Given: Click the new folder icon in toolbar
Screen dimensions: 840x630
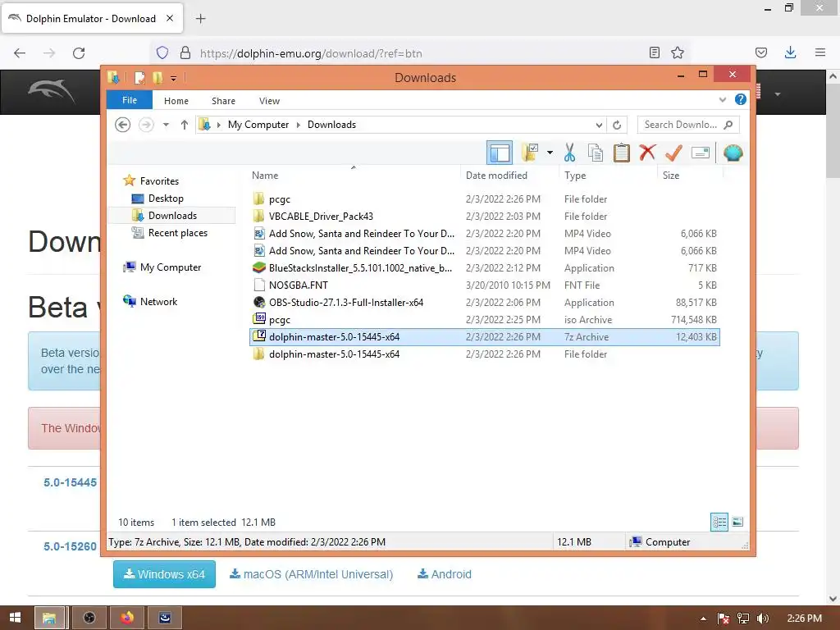Looking at the screenshot, I should point(530,153).
